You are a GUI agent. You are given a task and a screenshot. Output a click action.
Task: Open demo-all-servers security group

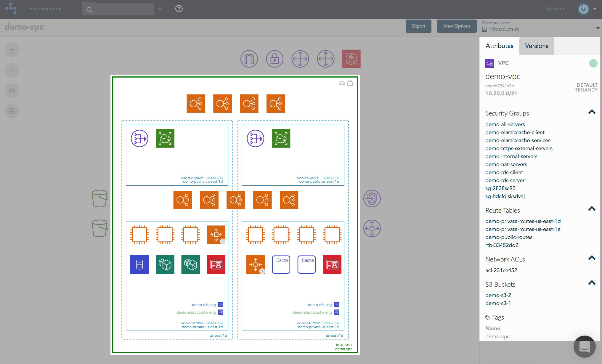(x=505, y=124)
